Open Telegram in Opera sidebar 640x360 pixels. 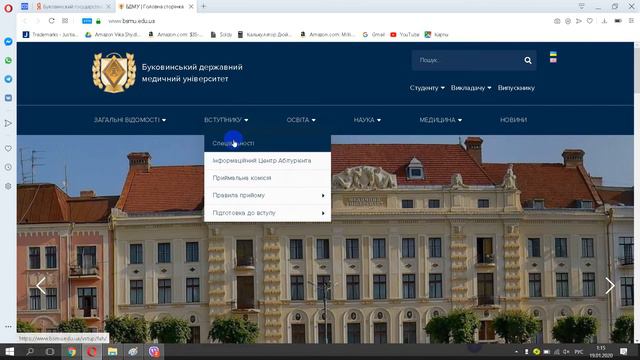click(8, 79)
